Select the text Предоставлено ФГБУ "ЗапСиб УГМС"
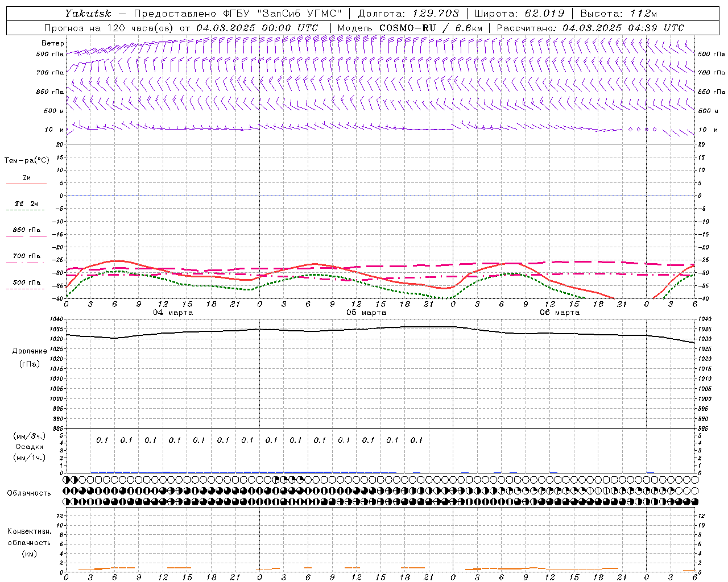This screenshot has height=582, width=728. tap(238, 14)
